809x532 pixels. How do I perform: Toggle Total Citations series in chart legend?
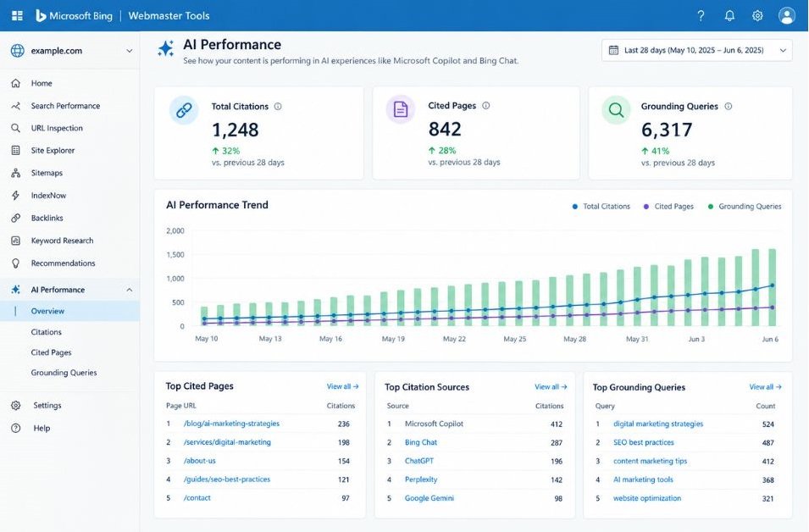coord(601,207)
